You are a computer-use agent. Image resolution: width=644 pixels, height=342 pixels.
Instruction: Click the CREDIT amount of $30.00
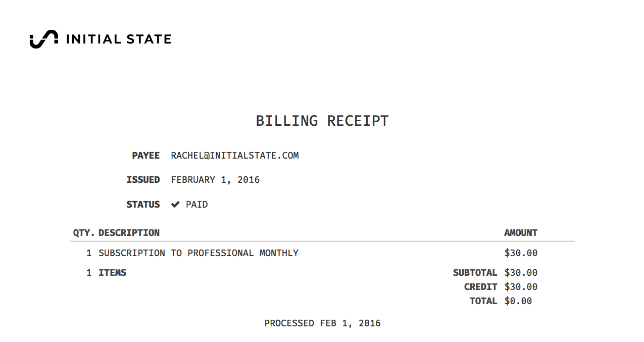(x=521, y=287)
